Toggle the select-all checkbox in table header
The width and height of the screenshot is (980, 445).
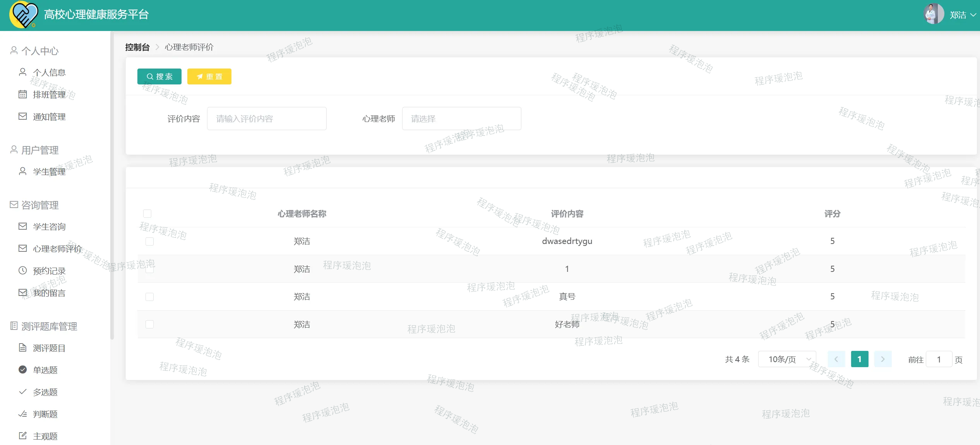point(147,213)
